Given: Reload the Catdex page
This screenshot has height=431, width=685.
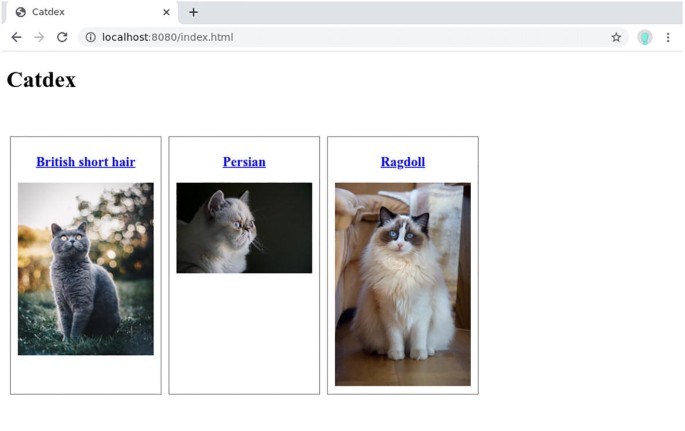Looking at the screenshot, I should 62,37.
